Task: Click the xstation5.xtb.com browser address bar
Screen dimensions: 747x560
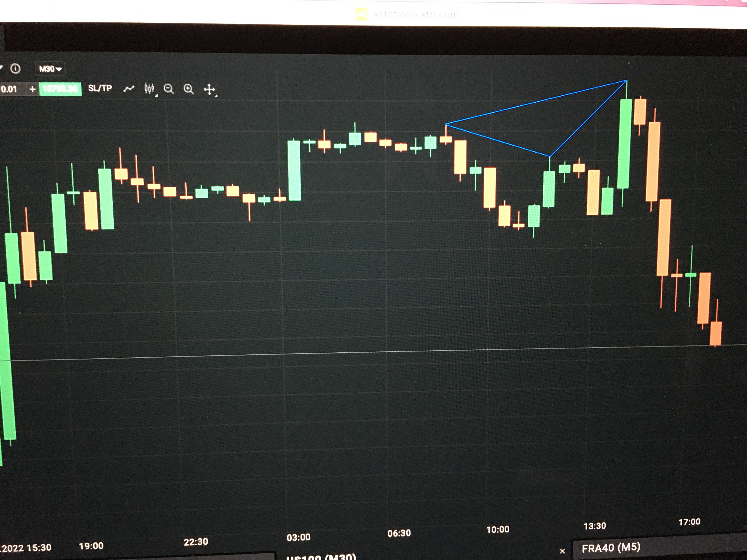Action: coord(416,14)
